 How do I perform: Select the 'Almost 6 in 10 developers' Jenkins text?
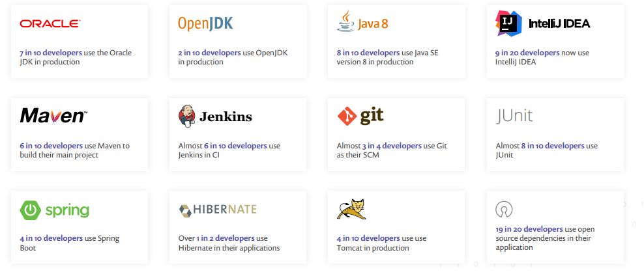(223, 146)
